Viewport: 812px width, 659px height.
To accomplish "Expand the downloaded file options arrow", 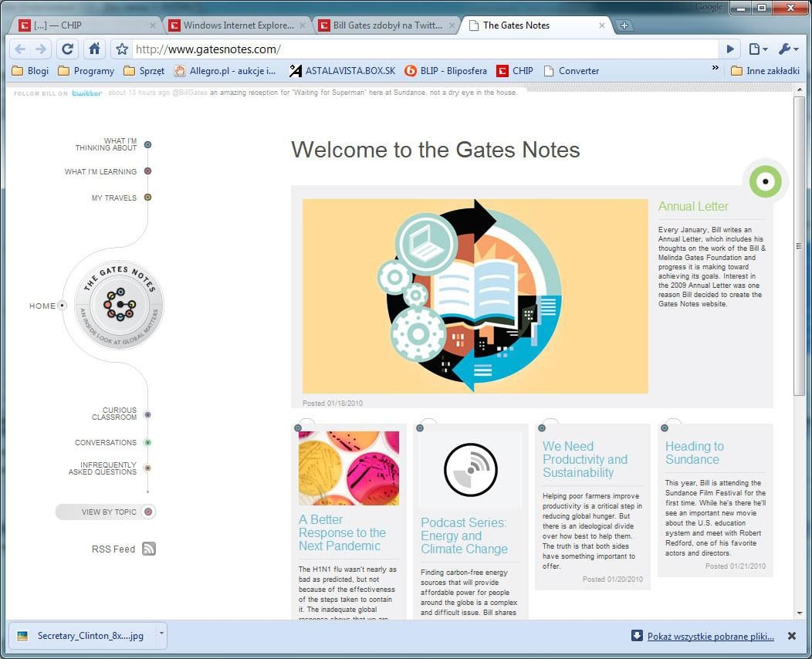I will (x=161, y=634).
